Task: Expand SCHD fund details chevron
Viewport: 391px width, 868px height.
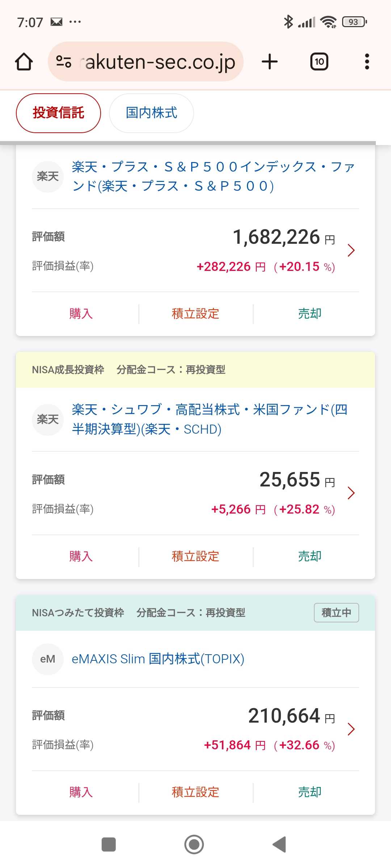Action: click(351, 493)
